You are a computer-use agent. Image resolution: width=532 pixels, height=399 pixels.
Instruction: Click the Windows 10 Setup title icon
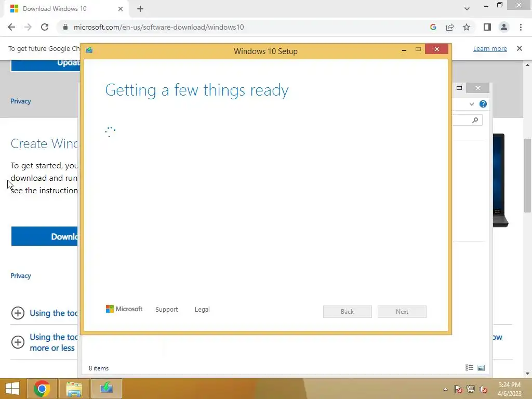pos(89,50)
